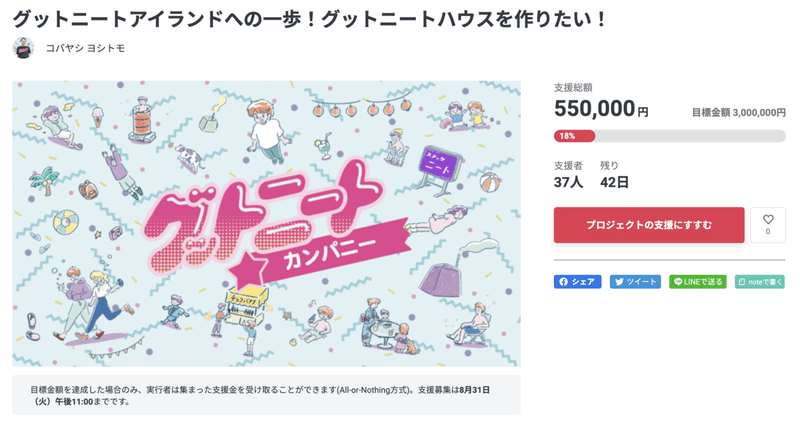Click the Facebook シェア share button

tap(577, 282)
